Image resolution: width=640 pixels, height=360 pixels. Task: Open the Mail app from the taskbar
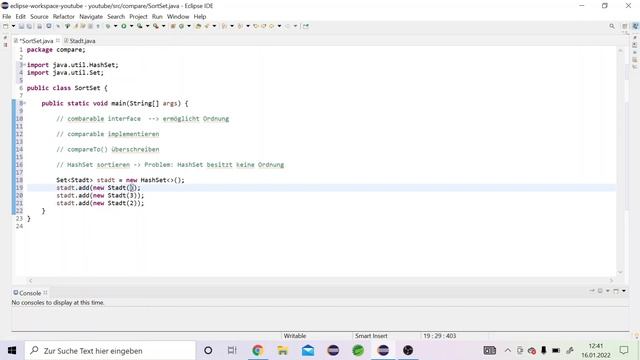(308, 351)
